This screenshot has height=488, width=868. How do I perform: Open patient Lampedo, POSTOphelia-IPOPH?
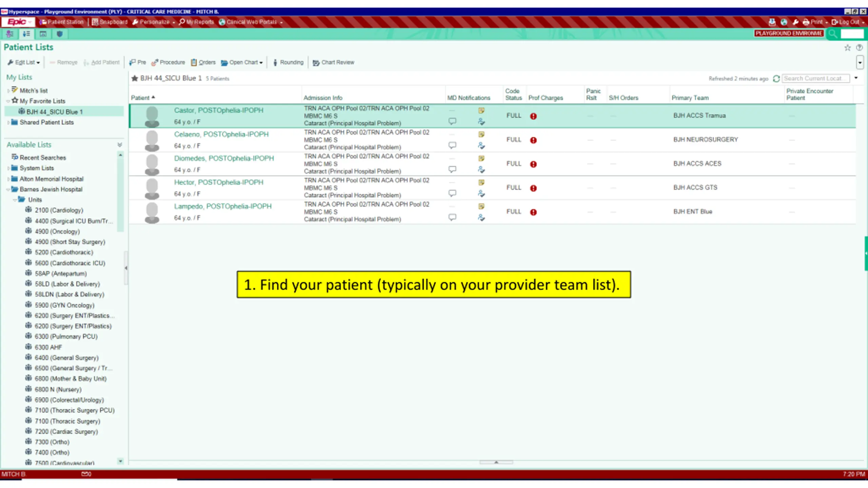[223, 206]
